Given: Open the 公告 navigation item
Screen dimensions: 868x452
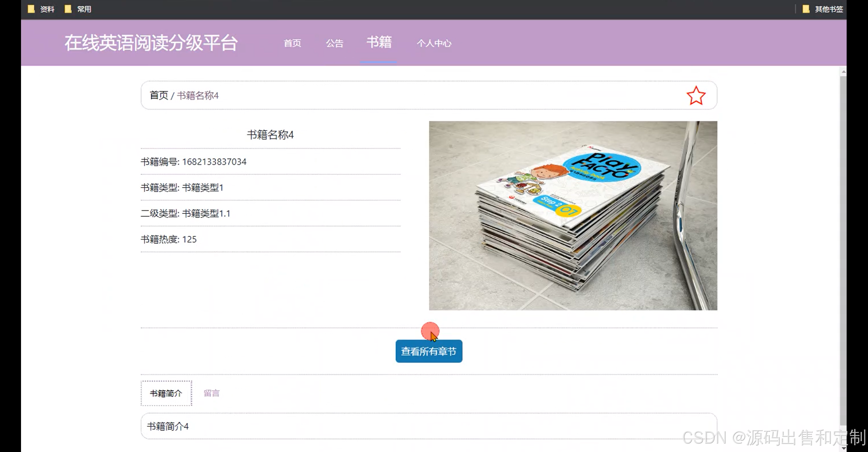Looking at the screenshot, I should 335,43.
